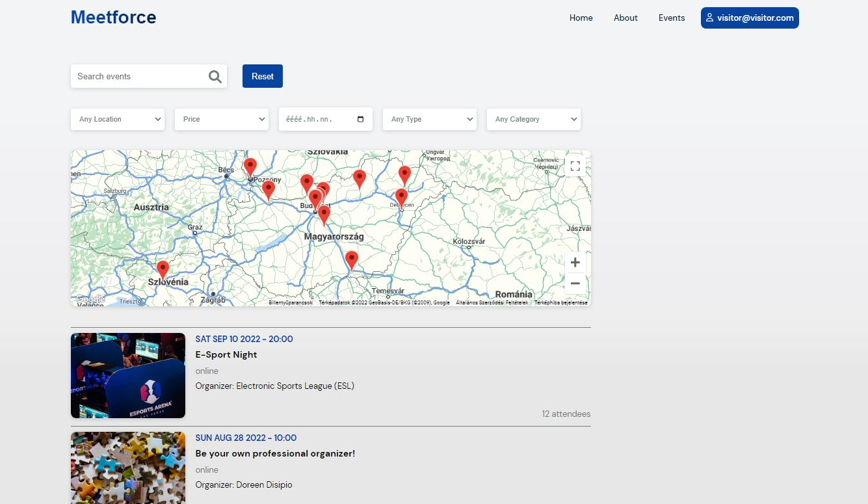Click Organizer: Doreen Disipio text

[x=244, y=485]
